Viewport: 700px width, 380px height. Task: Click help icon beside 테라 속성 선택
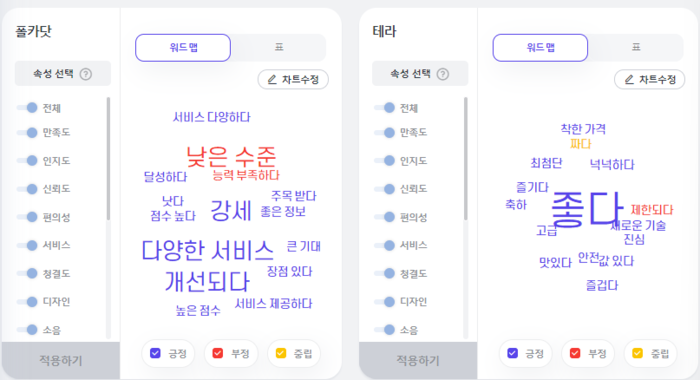tap(443, 74)
